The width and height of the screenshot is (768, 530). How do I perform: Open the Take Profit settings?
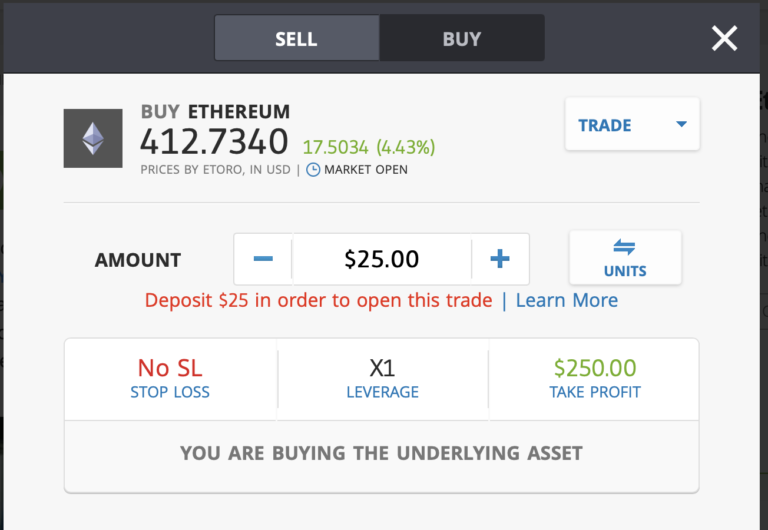pyautogui.click(x=594, y=379)
